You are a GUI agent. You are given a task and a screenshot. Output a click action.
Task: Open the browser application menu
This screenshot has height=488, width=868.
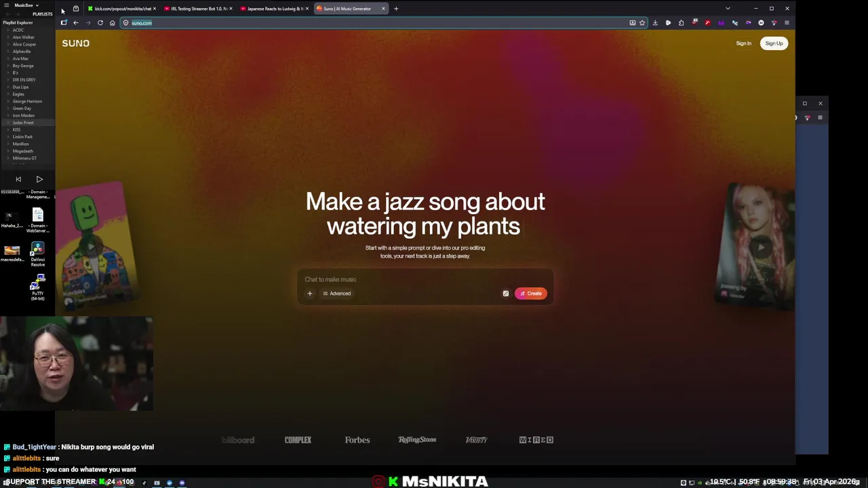coord(787,23)
